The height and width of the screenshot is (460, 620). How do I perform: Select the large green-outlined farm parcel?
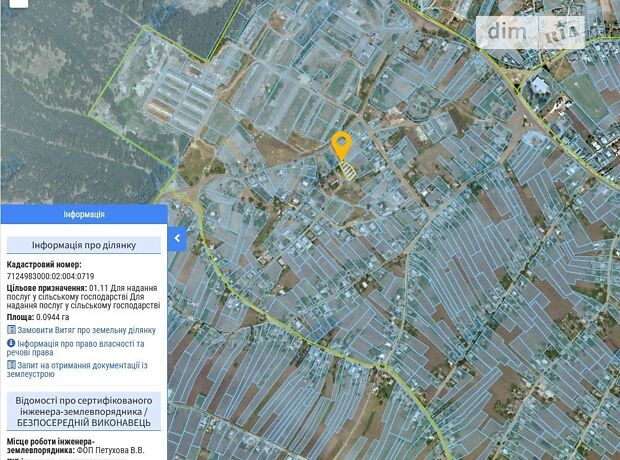pos(170,90)
